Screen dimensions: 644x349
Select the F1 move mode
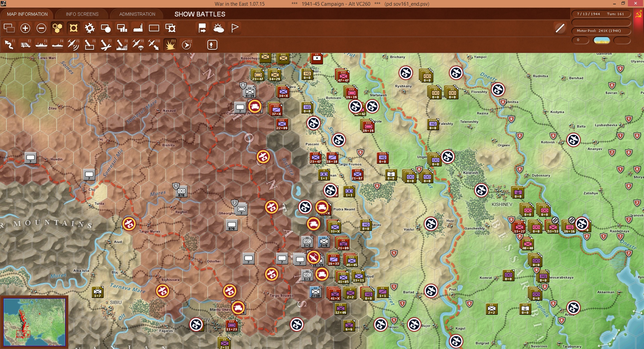point(9,45)
